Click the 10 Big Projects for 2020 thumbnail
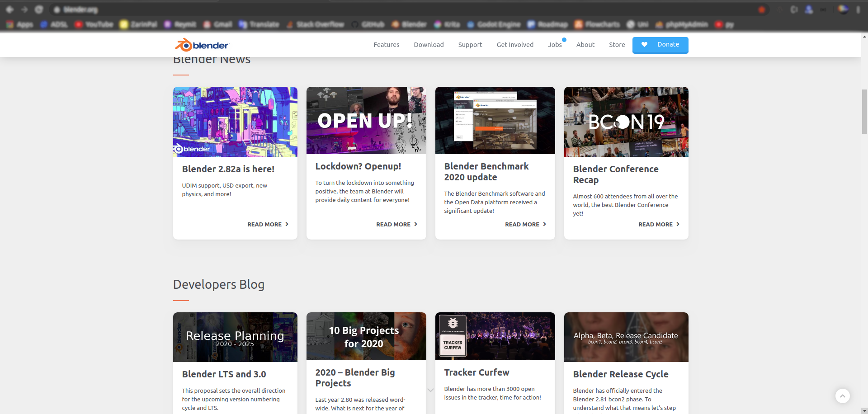Viewport: 868px width, 414px height. click(x=366, y=336)
